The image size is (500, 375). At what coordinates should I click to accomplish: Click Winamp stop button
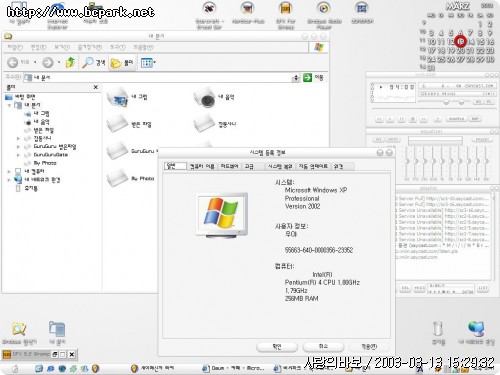(x=413, y=119)
